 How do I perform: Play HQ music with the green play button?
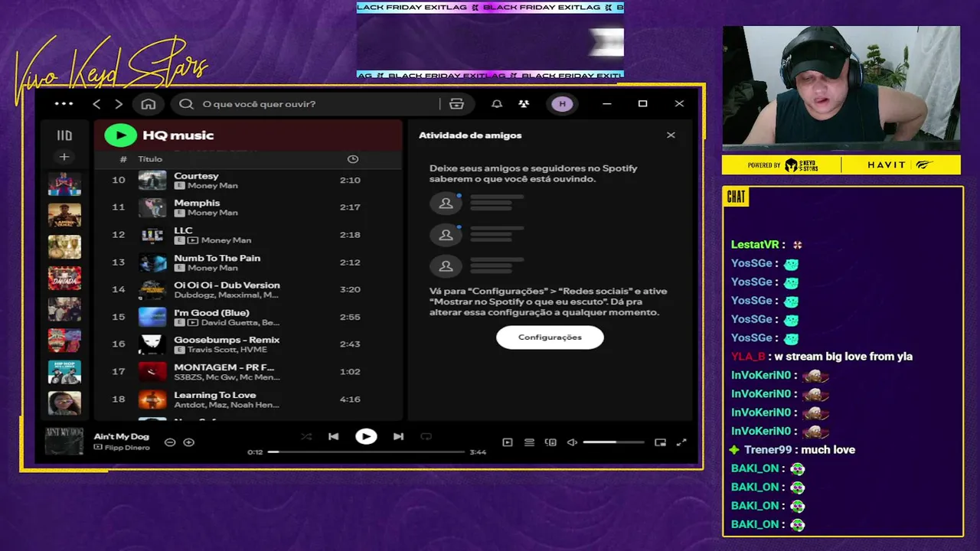pos(120,135)
